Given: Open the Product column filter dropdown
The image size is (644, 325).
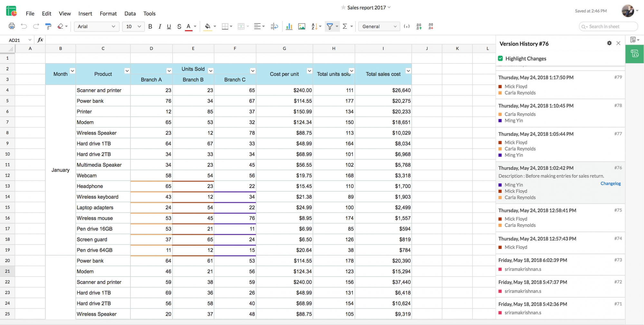Looking at the screenshot, I should pyautogui.click(x=127, y=71).
